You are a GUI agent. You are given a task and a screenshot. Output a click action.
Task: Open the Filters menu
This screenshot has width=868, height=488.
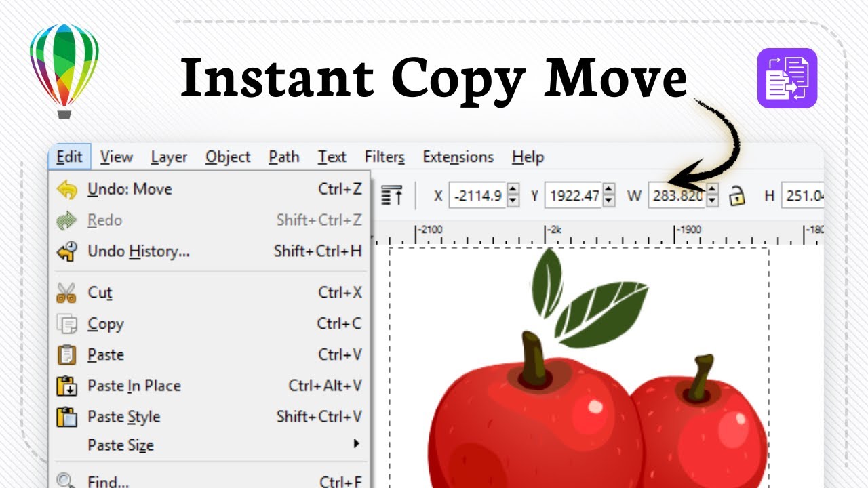[384, 157]
